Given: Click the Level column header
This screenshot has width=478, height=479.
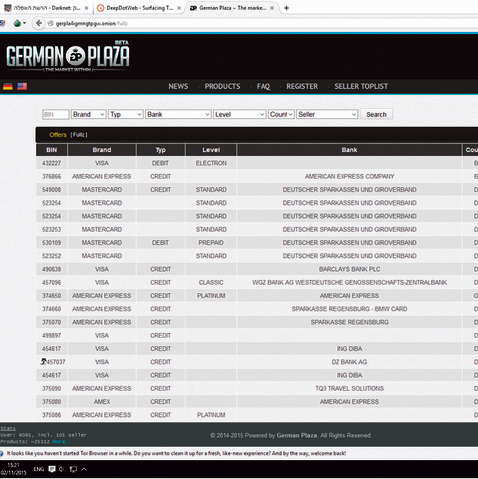Looking at the screenshot, I should coord(211,150).
